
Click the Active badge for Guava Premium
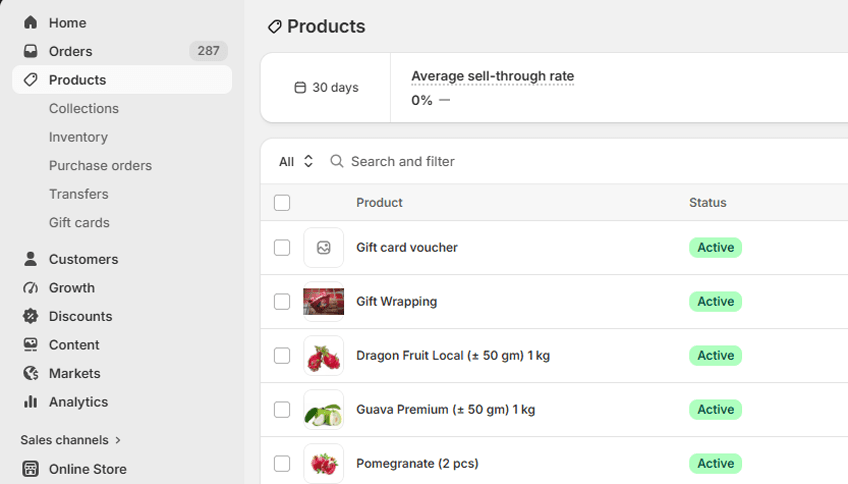click(716, 410)
